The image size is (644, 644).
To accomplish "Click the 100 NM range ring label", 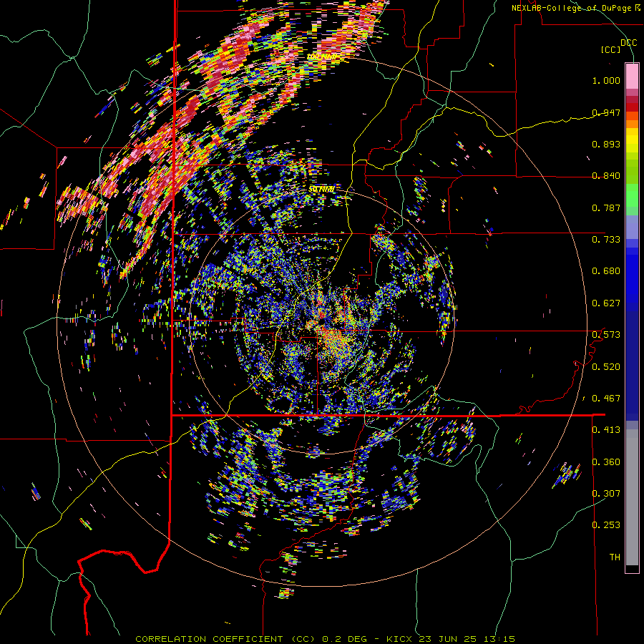I will point(321,57).
